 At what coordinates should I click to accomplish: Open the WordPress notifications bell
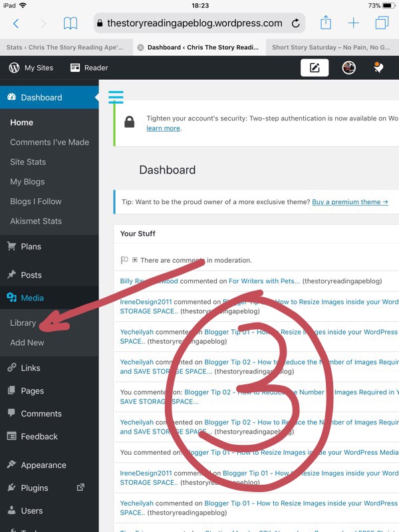click(x=378, y=68)
